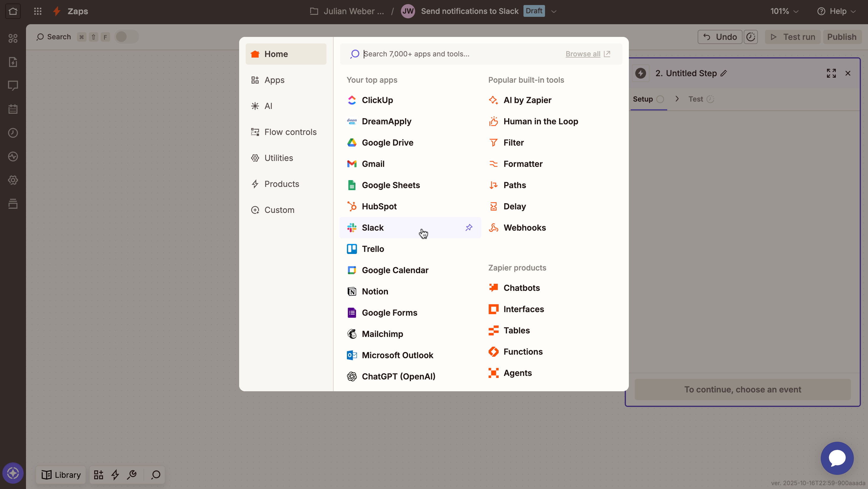Open the left sidebar activity pulse icon

pos(13,157)
